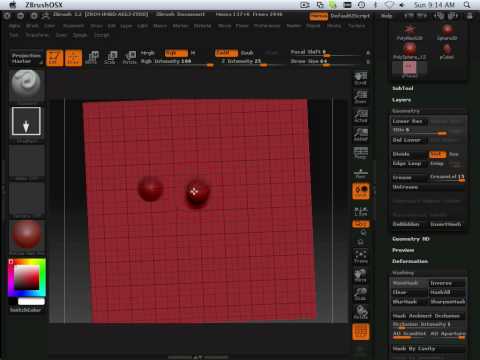Viewport: 480px width, 360px height.
Task: Toggle Draw mode button on the shelf
Action: point(73,58)
